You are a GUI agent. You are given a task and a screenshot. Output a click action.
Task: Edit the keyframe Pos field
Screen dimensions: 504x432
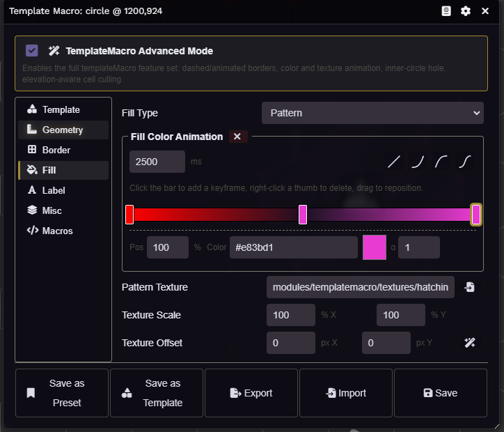pyautogui.click(x=168, y=247)
